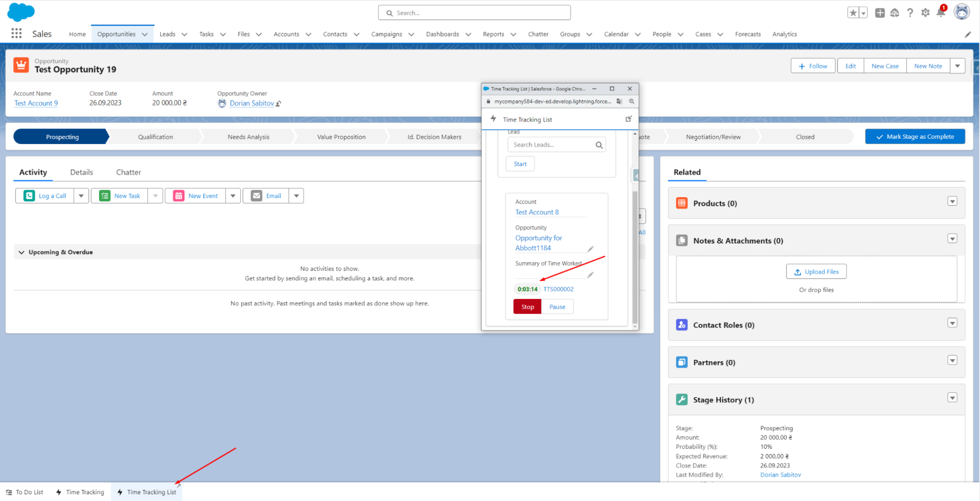
Task: Select the Prospecting stage on the path
Action: pos(62,136)
